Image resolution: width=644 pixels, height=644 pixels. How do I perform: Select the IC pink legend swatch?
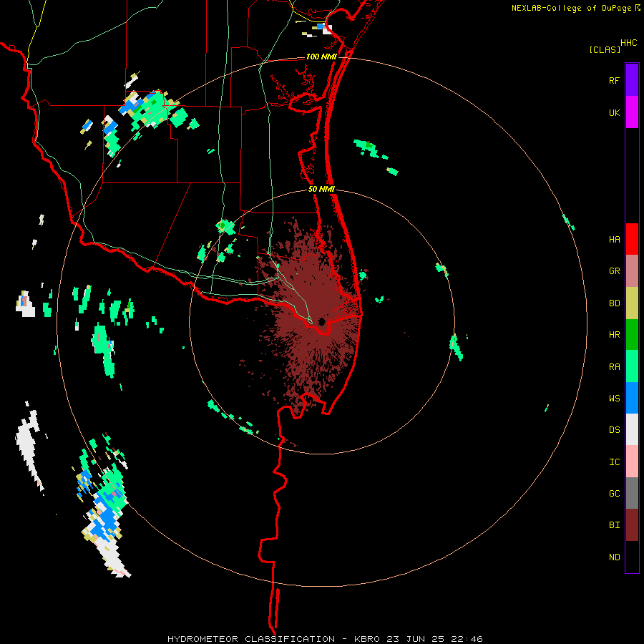[632, 462]
